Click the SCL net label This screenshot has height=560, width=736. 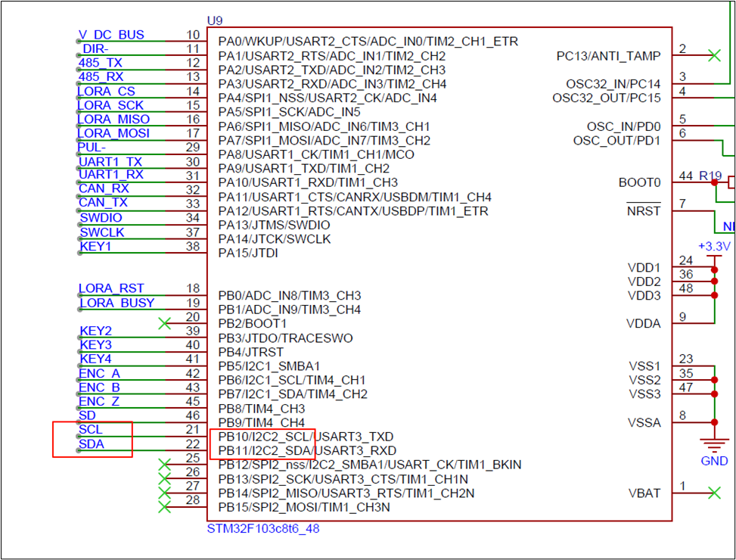(90, 430)
